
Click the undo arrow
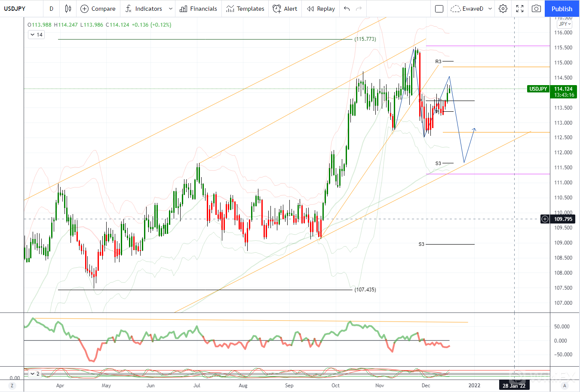pyautogui.click(x=347, y=9)
